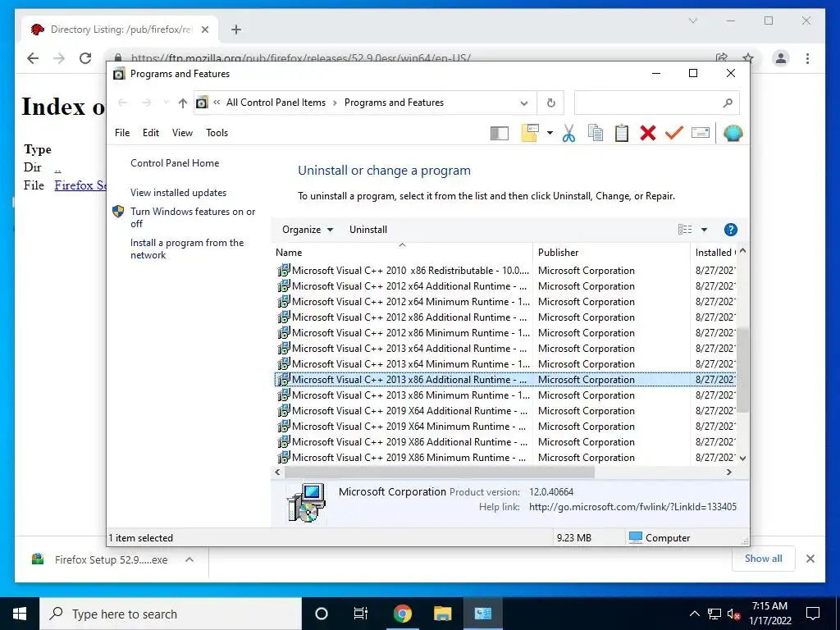
Task: Select Visual C++ 2019 X86 Minimum Runtime
Action: pyautogui.click(x=505, y=458)
